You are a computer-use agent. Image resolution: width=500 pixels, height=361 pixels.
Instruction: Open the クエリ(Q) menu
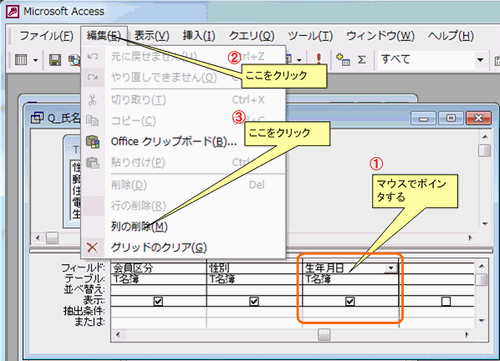click(251, 36)
